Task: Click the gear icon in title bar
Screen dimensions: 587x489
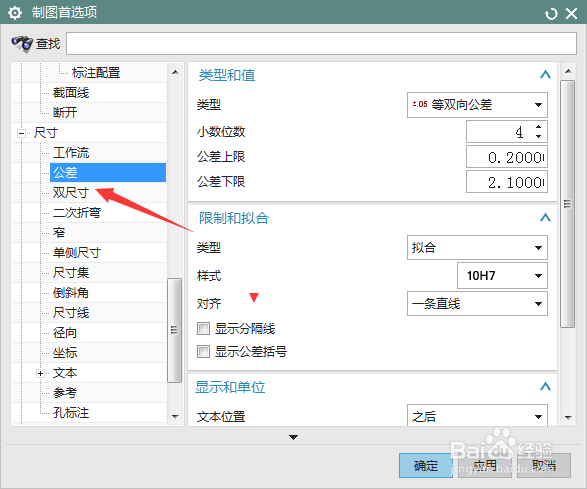Action: tap(15, 13)
